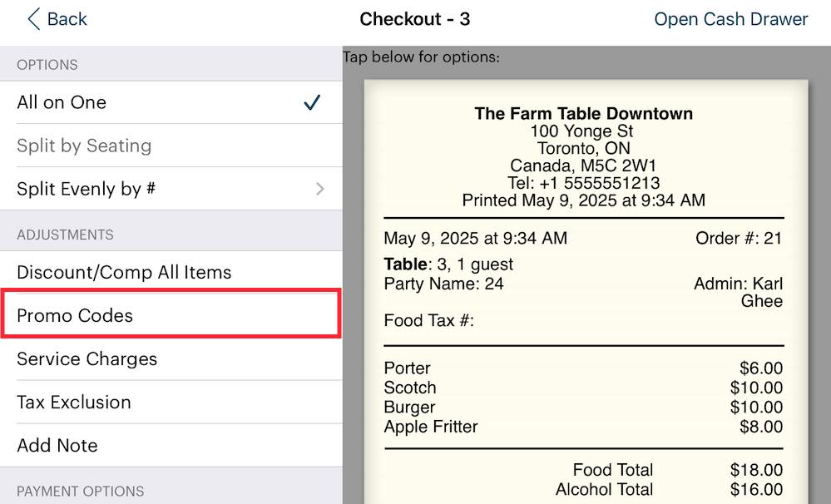831x504 pixels.
Task: Click the All on One checkmark
Action: pyautogui.click(x=312, y=102)
